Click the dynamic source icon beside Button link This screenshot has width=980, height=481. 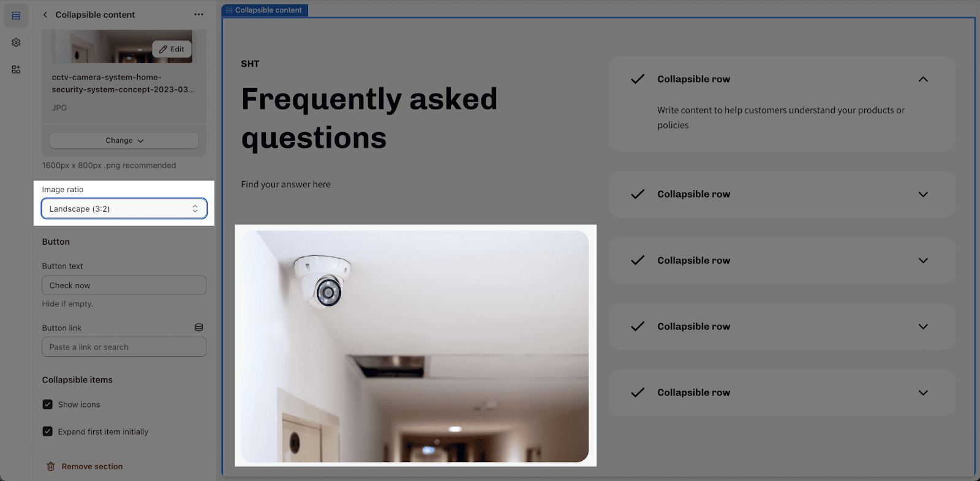[198, 328]
